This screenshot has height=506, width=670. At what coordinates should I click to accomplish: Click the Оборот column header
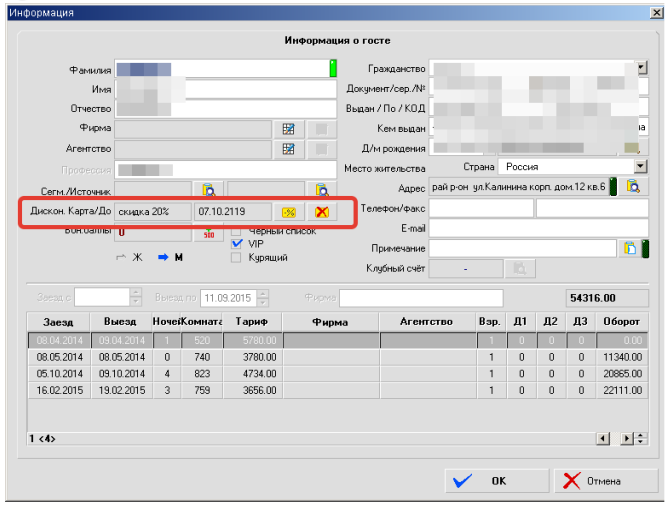tap(622, 322)
